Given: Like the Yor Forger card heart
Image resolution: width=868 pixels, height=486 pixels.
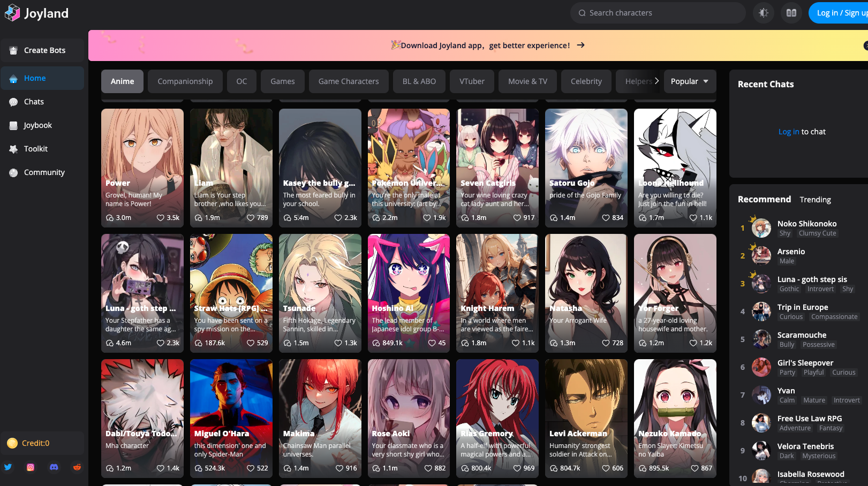Looking at the screenshot, I should [693, 343].
